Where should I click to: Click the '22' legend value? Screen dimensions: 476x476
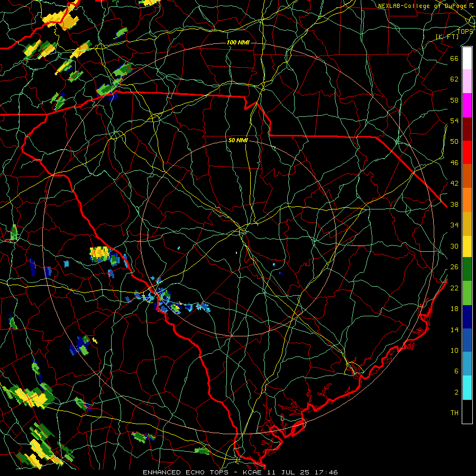coord(454,288)
